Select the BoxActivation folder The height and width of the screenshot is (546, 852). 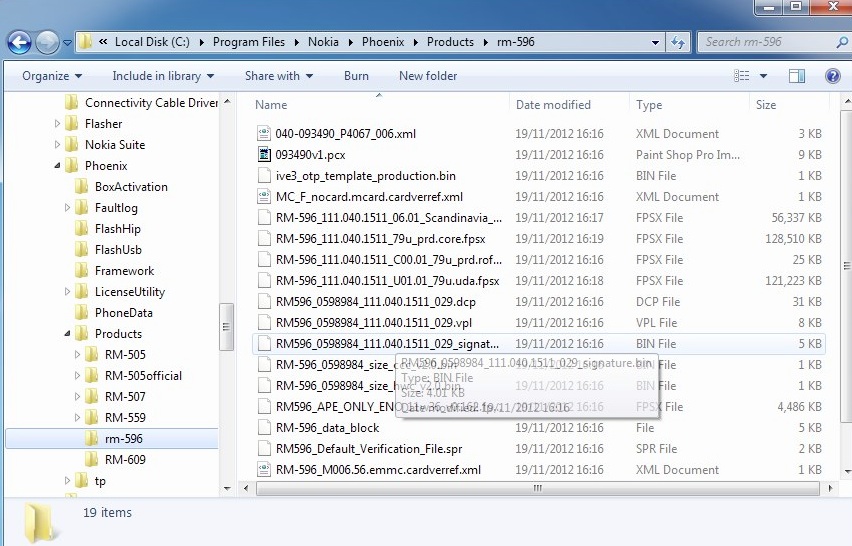[x=121, y=187]
